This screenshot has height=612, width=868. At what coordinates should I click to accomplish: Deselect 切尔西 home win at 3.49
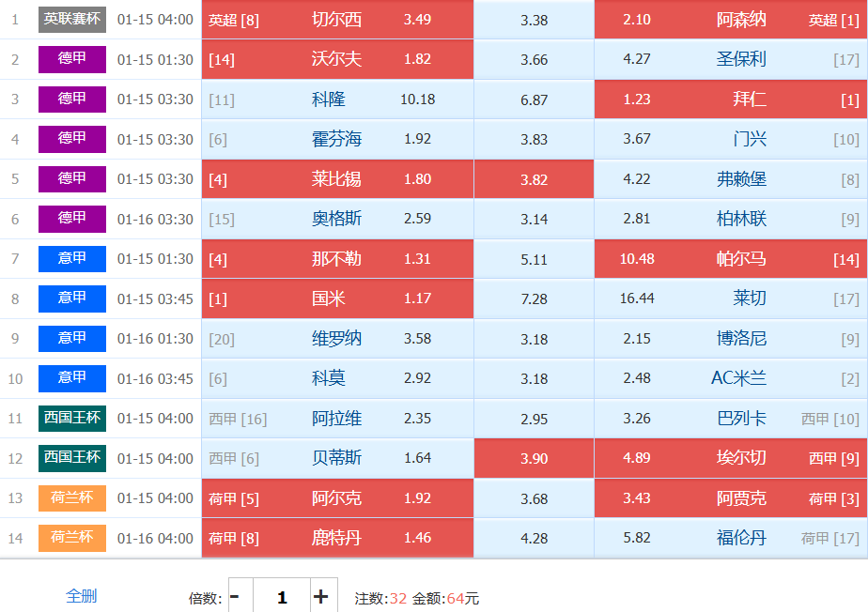click(337, 20)
